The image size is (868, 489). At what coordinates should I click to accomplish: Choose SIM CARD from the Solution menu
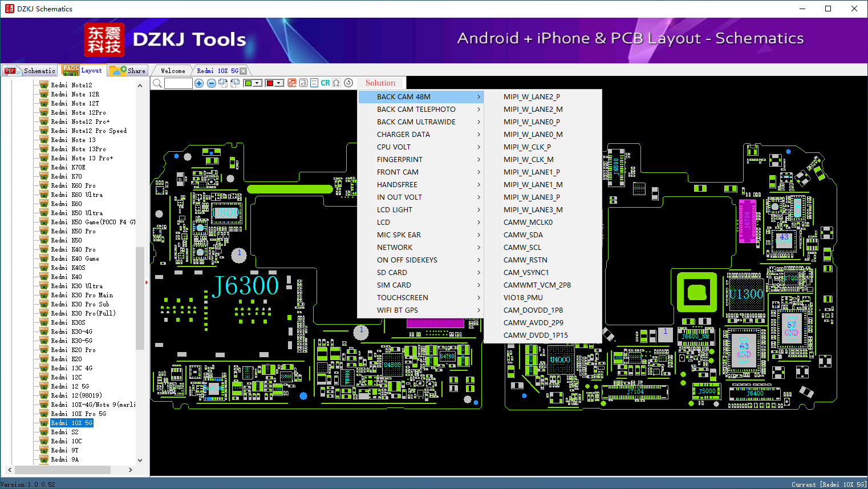tap(421, 285)
